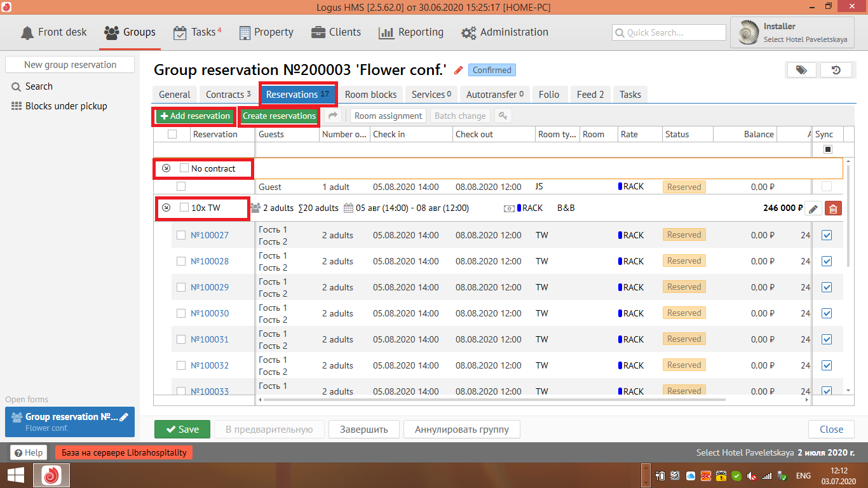The width and height of the screenshot is (868, 488).
Task: Click pencil icon on open Group reservation form
Action: tap(124, 417)
